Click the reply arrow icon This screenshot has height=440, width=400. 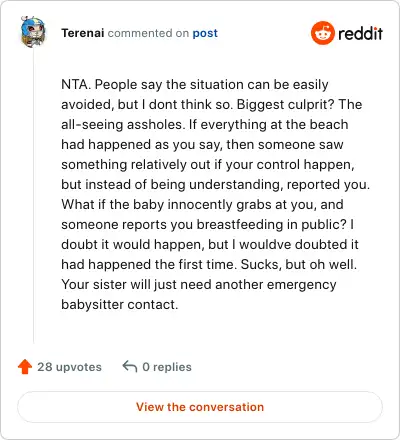(x=130, y=366)
